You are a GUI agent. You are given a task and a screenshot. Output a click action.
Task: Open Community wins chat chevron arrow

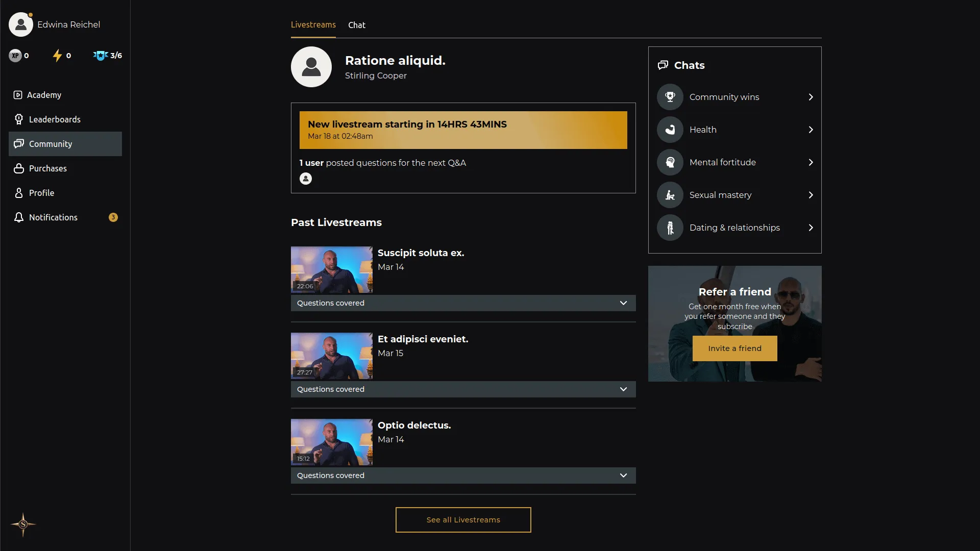click(811, 97)
